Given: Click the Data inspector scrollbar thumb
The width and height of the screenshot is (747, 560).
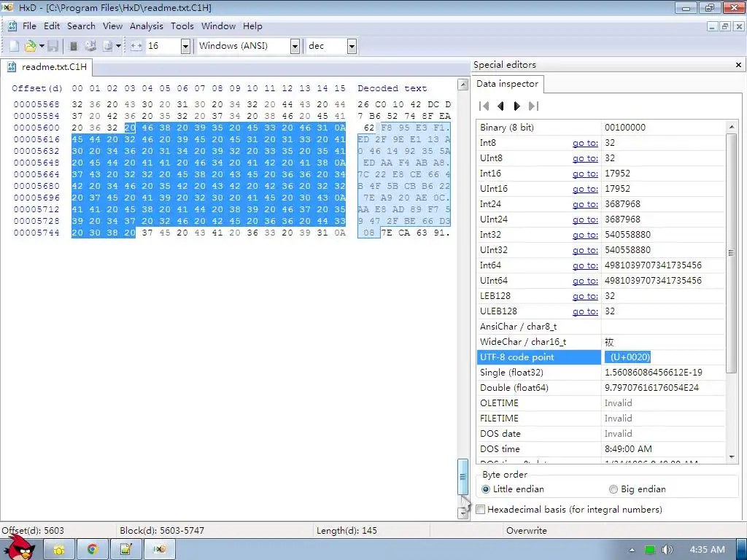Looking at the screenshot, I should pos(731,253).
